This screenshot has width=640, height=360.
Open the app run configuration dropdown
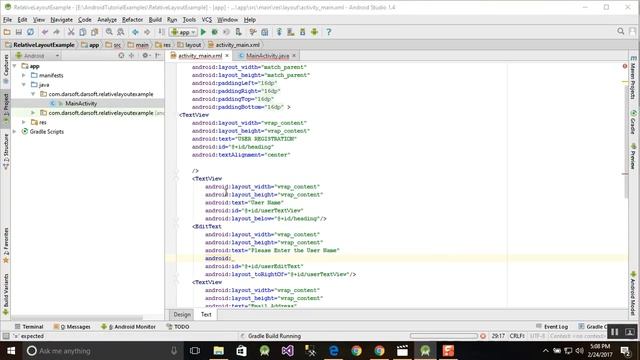[x=184, y=32]
